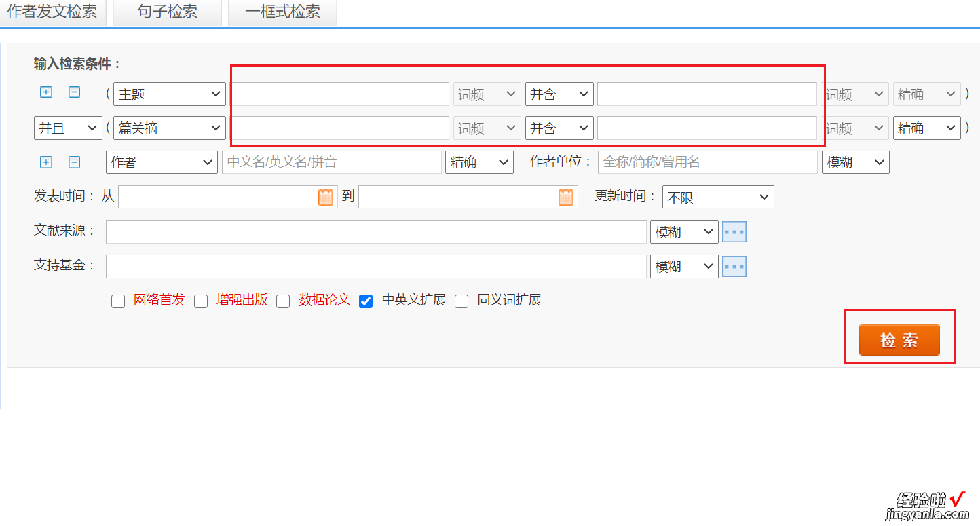Focus the second keyword input in the 篇关摘 row
The width and height of the screenshot is (980, 526).
coord(707,128)
